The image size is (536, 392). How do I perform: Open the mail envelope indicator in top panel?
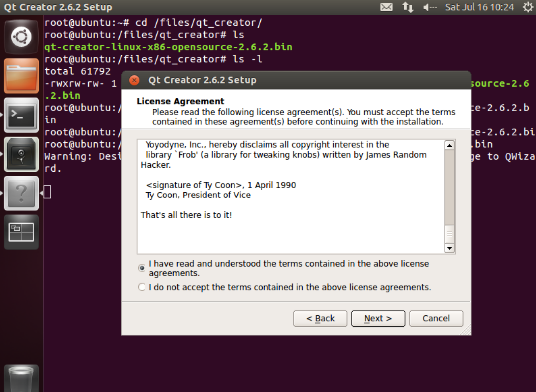(x=386, y=7)
